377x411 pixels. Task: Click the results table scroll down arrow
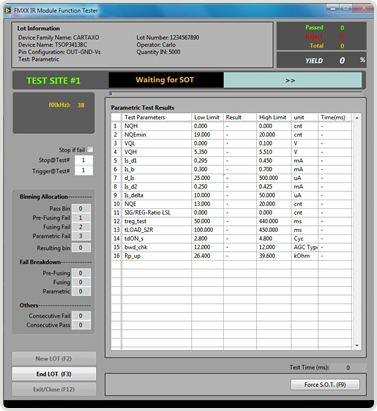click(357, 346)
